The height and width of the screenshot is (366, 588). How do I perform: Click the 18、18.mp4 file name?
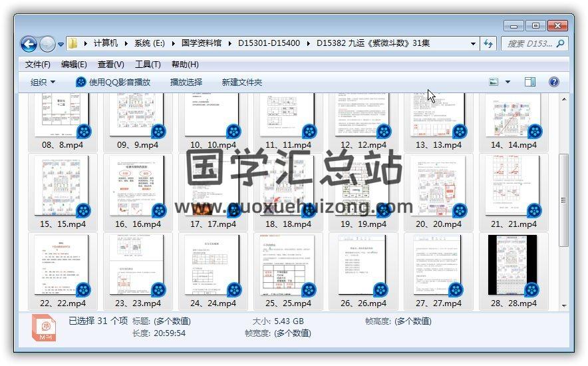point(288,224)
